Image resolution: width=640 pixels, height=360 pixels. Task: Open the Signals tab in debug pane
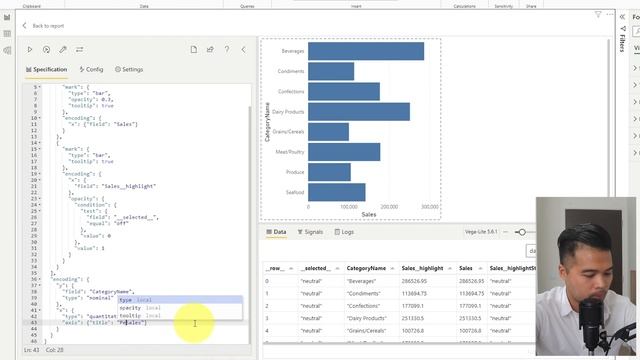pos(310,232)
